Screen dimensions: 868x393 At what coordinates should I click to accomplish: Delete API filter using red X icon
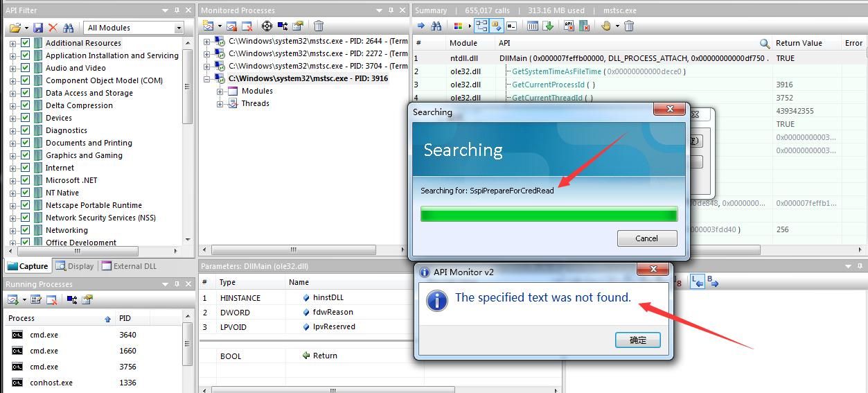coord(53,28)
